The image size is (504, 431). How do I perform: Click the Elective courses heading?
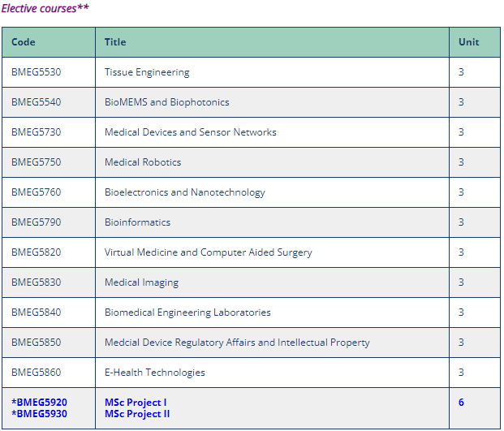coord(45,8)
